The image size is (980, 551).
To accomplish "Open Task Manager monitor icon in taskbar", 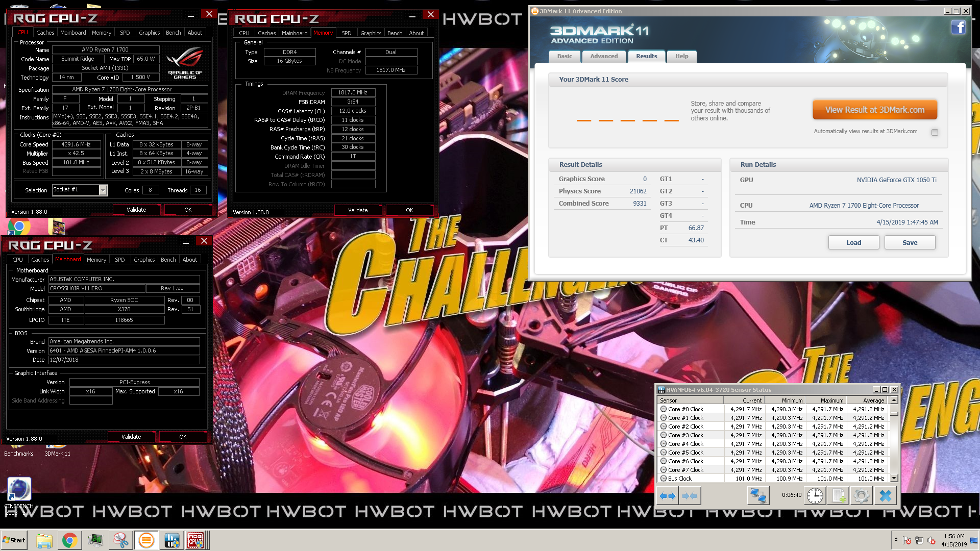I will (95, 540).
